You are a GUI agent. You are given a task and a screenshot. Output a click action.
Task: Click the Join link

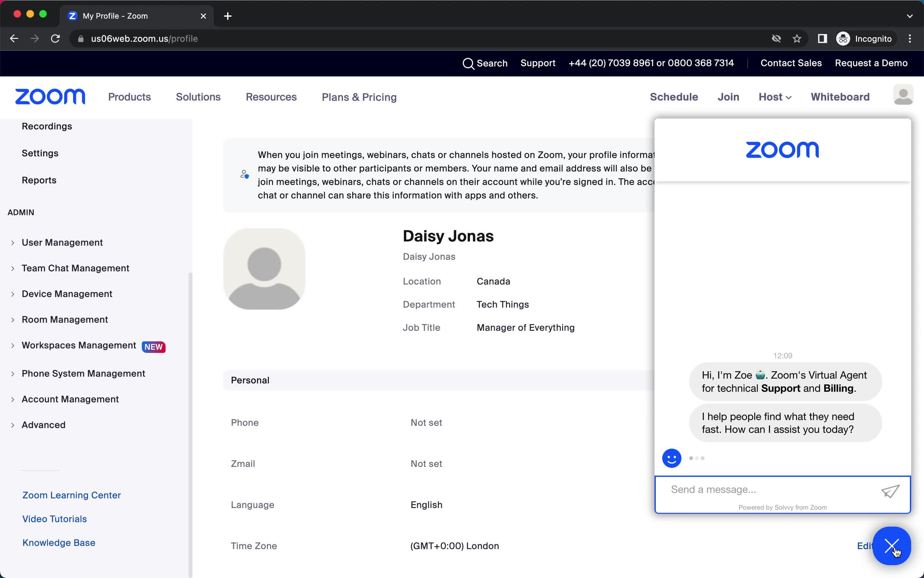pos(728,97)
